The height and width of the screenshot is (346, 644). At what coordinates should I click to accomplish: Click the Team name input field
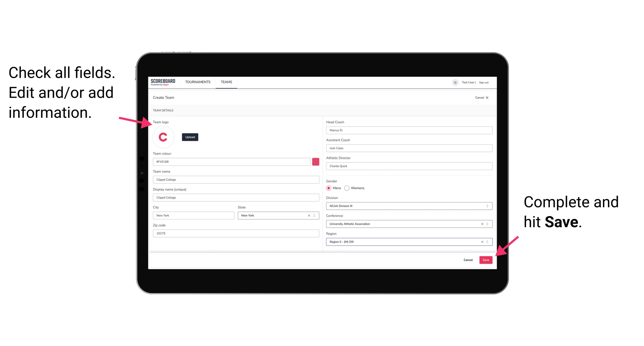(236, 179)
